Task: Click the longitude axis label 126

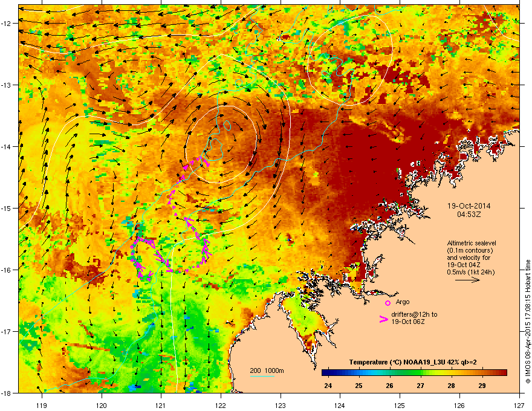Action: point(459,405)
